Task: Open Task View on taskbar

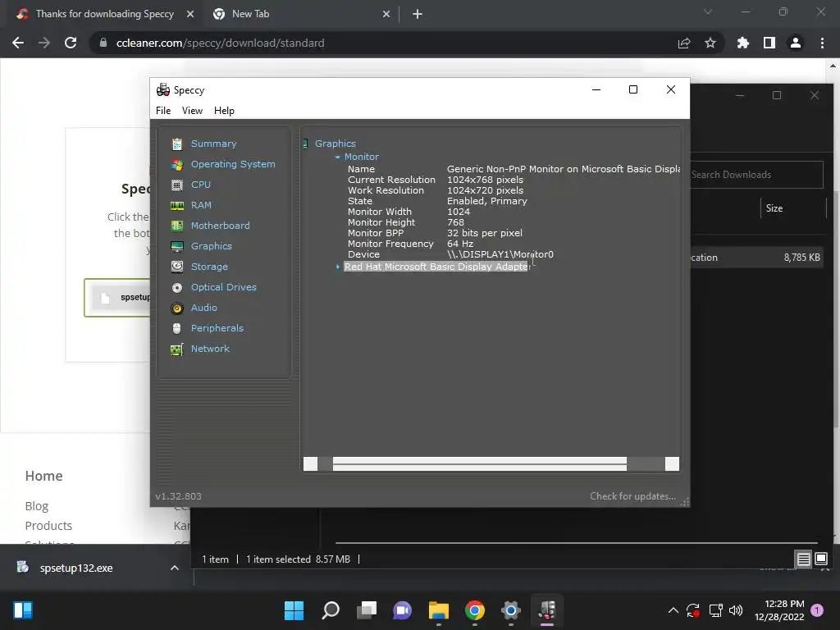Action: pyautogui.click(x=367, y=610)
